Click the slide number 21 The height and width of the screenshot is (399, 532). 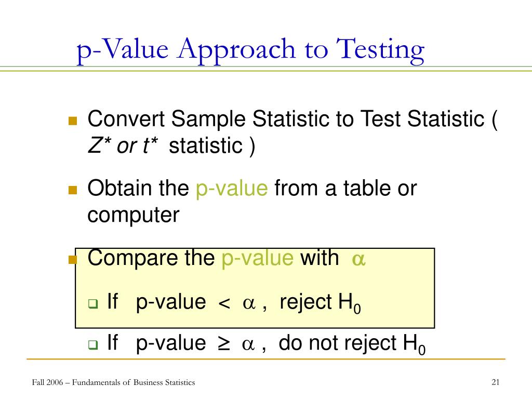coord(495,382)
